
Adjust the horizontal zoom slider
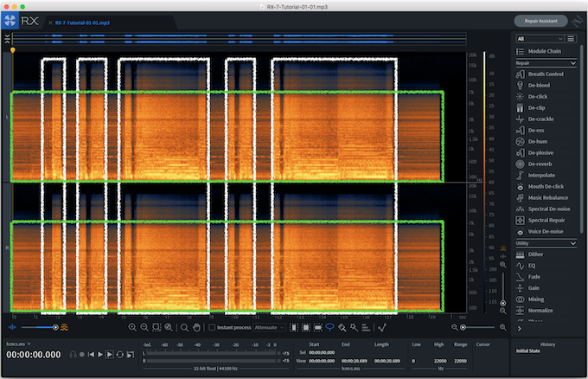tap(478, 328)
